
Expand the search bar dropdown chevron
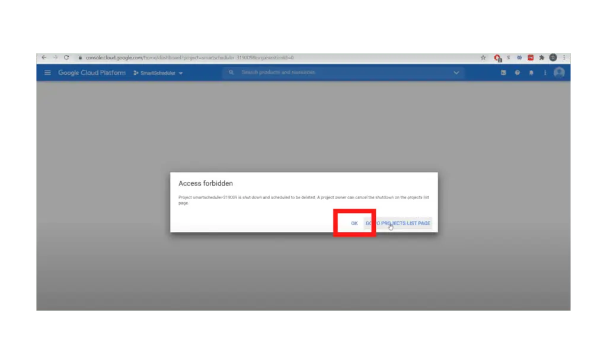(456, 73)
